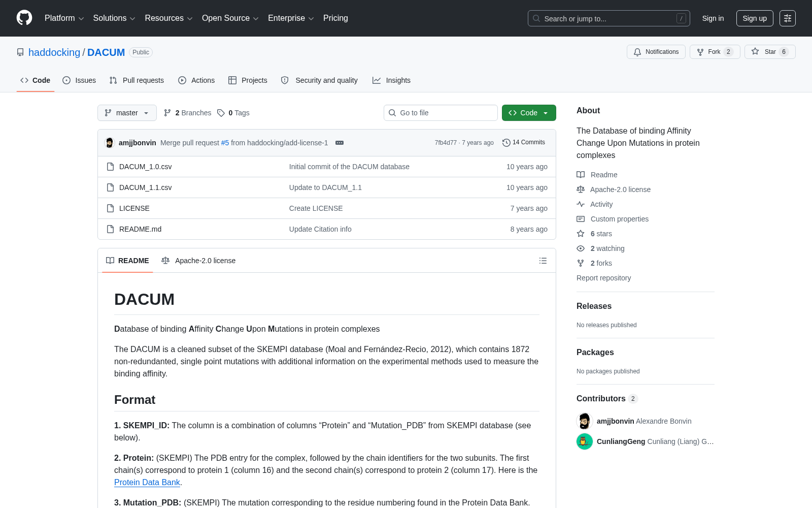Expand the Open Source menu
812x508 pixels.
(x=230, y=18)
